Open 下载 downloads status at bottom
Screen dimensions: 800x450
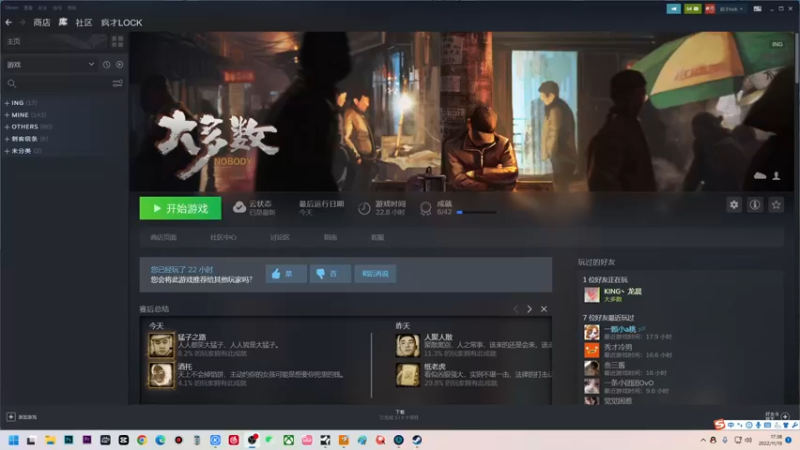[399, 414]
